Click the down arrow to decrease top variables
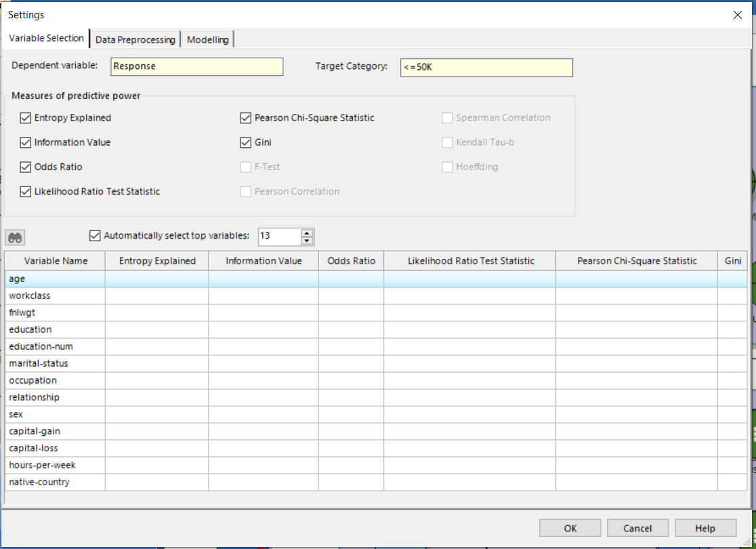Image resolution: width=756 pixels, height=549 pixels. coord(306,241)
